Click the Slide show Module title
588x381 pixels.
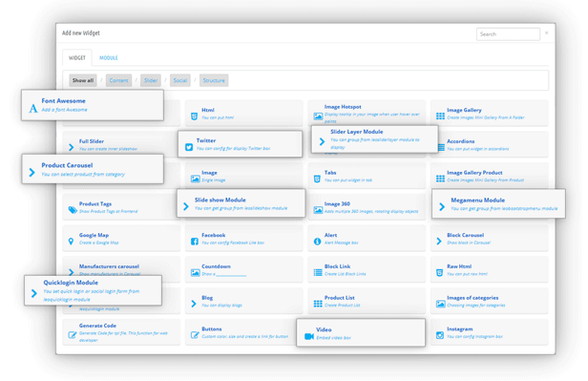coord(220,200)
